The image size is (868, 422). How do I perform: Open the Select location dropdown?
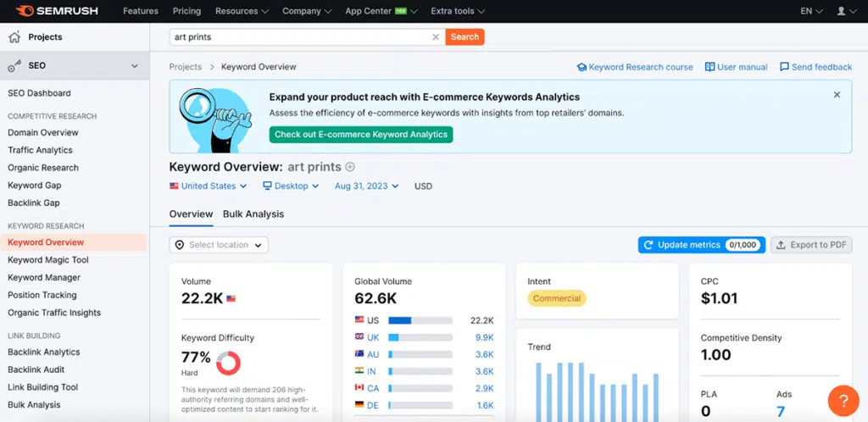point(219,245)
